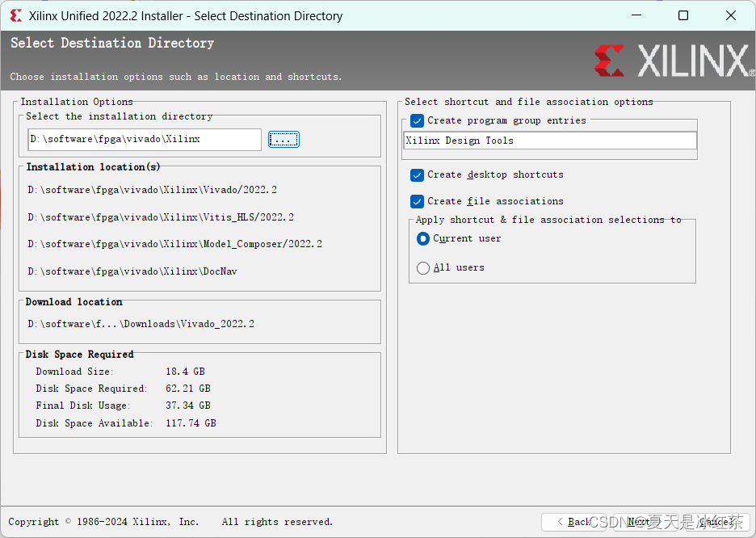Click the 117.74 GB disk space available value
The height and width of the screenshot is (538, 756).
pos(191,423)
